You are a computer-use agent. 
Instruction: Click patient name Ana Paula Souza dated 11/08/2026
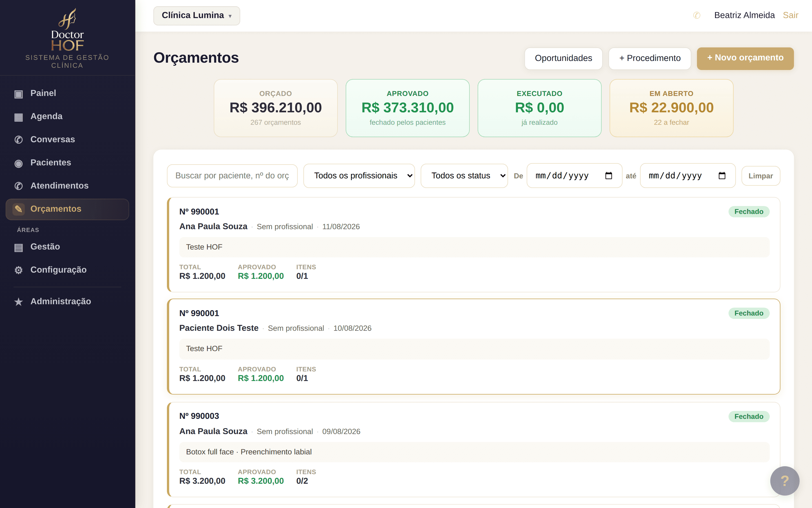(x=213, y=226)
